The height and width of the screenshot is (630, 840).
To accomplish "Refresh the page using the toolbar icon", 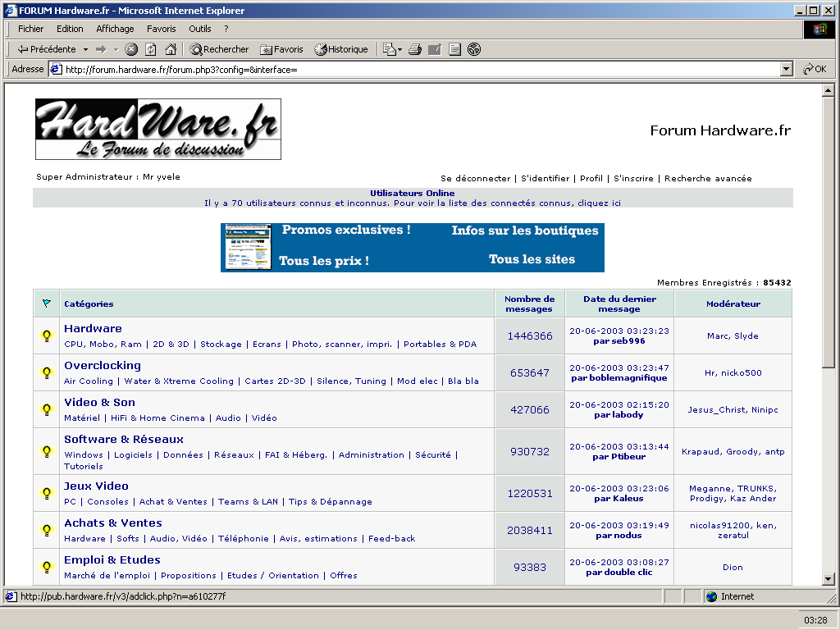I will (151, 49).
